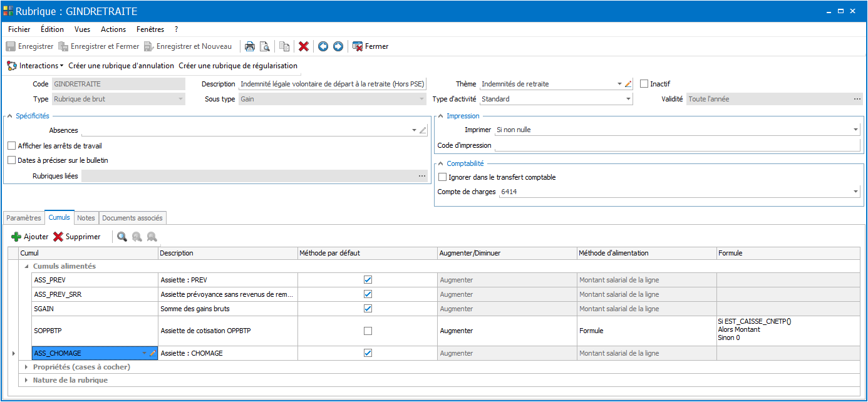Open print preview icon
The width and height of the screenshot is (868, 402).
(265, 46)
